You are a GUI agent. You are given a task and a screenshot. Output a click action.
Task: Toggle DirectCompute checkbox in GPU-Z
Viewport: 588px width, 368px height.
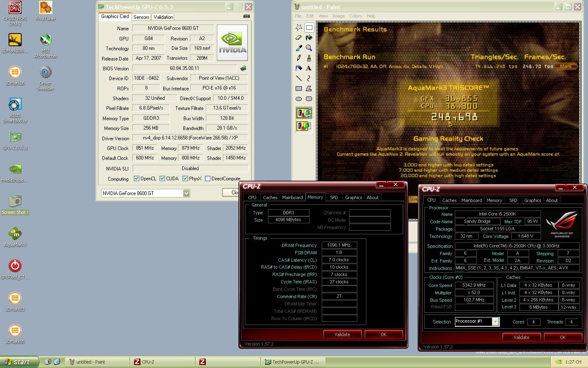click(x=208, y=179)
